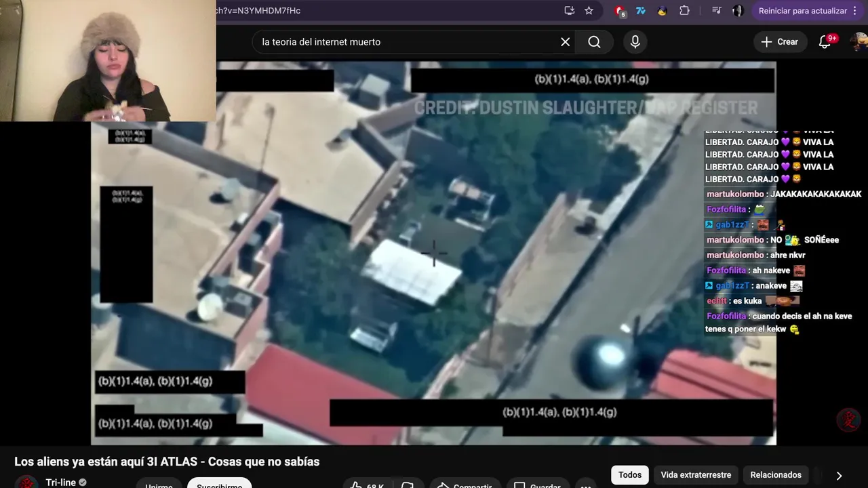868x488 pixels.
Task: Open the media controls icon in Chrome toolbar
Action: pos(716,10)
